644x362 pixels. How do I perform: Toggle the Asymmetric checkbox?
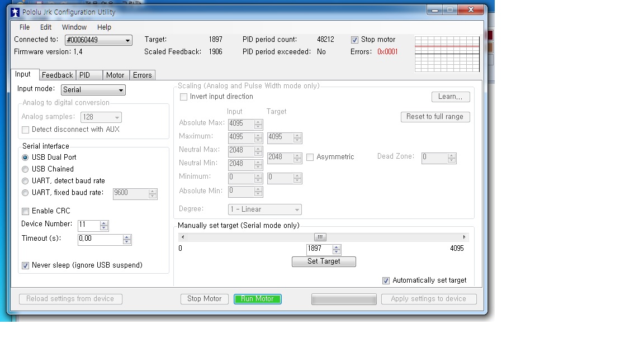[x=310, y=157]
